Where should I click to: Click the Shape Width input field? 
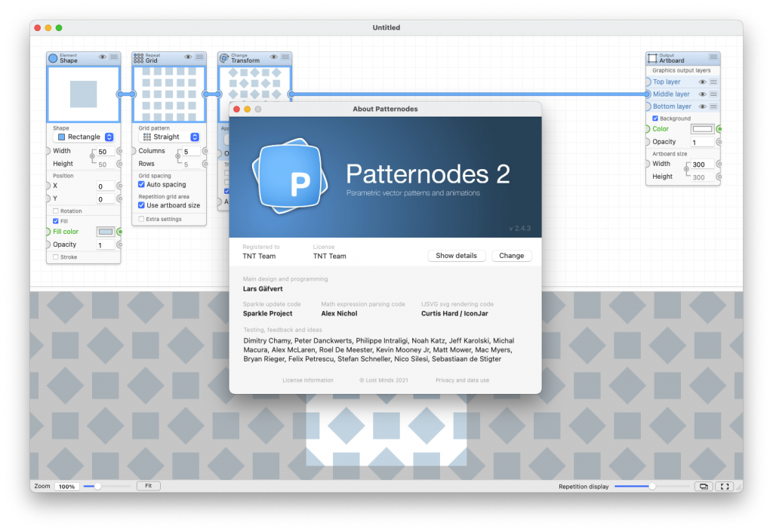coord(106,152)
